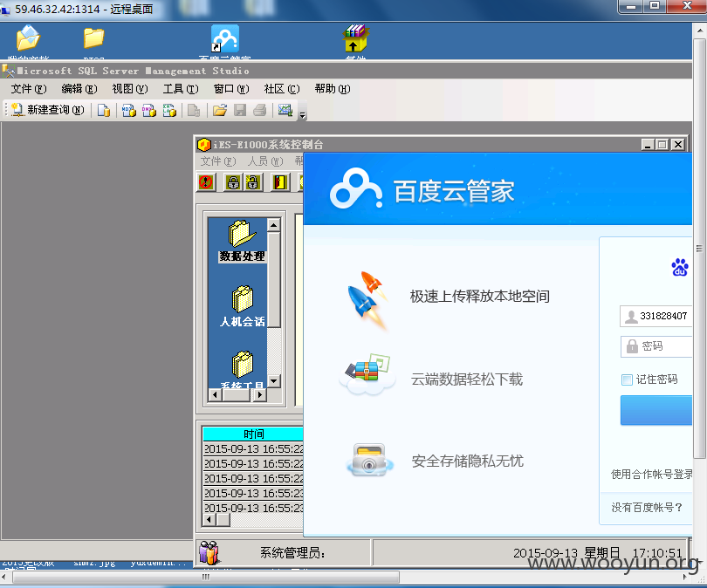Screen dimensions: 707x588
Task: Click the 系统管理员 status label
Action: click(x=292, y=552)
